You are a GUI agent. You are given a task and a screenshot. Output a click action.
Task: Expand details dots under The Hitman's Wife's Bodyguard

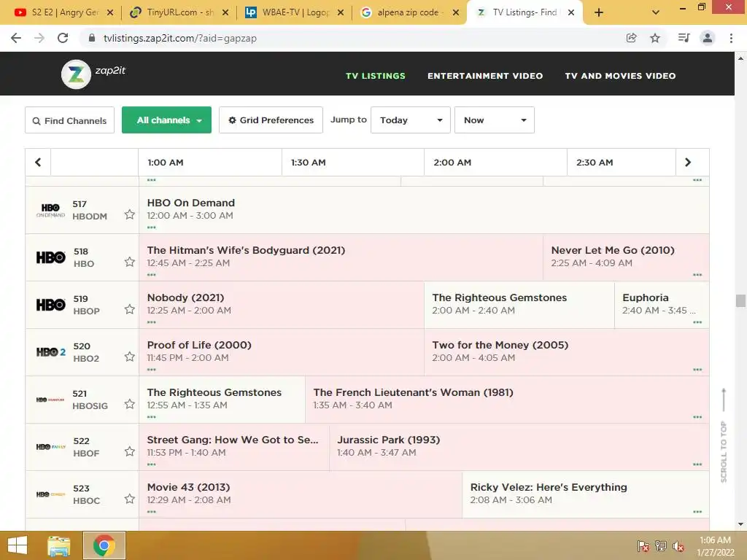(x=152, y=275)
